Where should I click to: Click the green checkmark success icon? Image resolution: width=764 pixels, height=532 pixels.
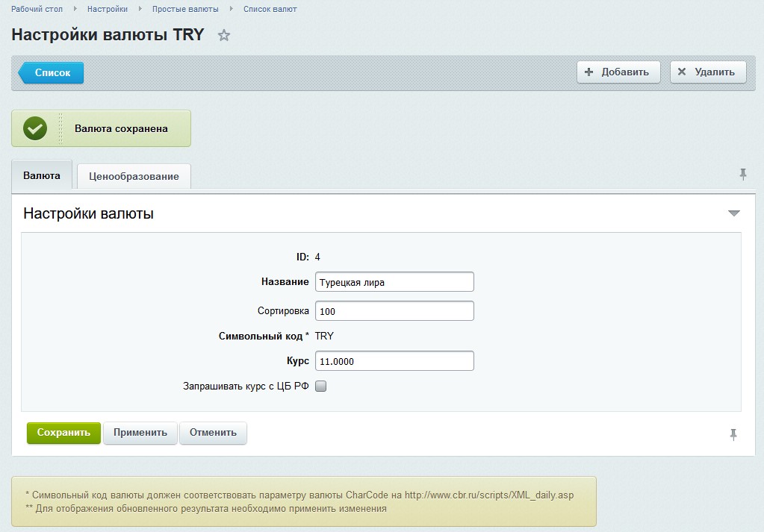pyautogui.click(x=35, y=128)
